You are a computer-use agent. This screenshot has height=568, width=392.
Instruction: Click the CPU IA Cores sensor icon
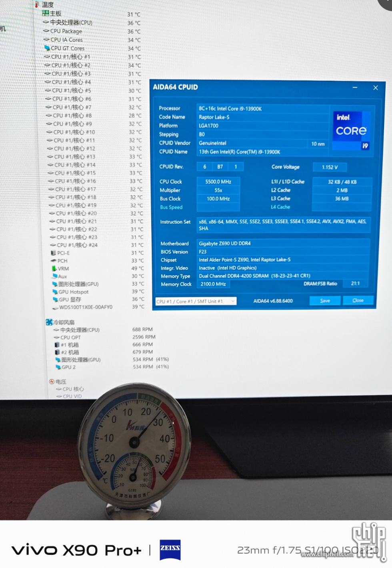(x=47, y=39)
